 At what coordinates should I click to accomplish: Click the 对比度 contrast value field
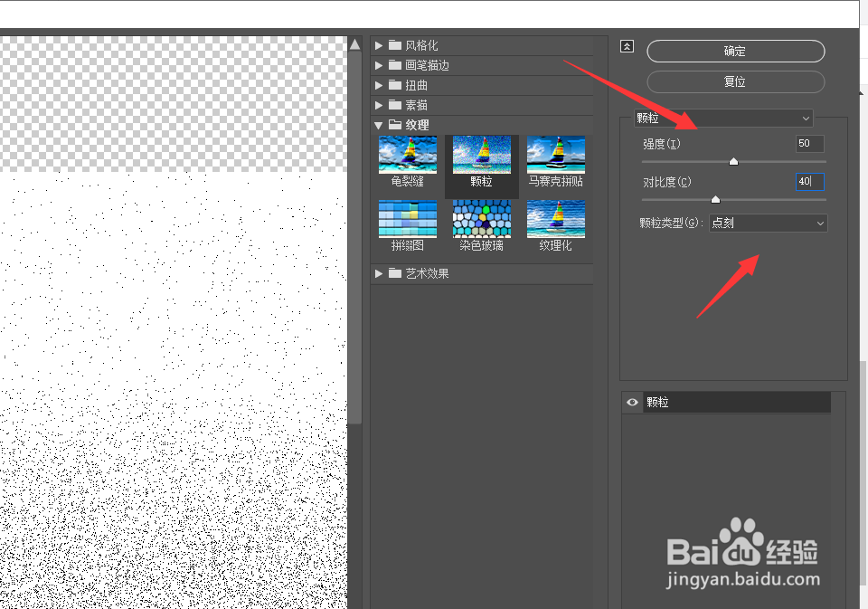tap(810, 181)
